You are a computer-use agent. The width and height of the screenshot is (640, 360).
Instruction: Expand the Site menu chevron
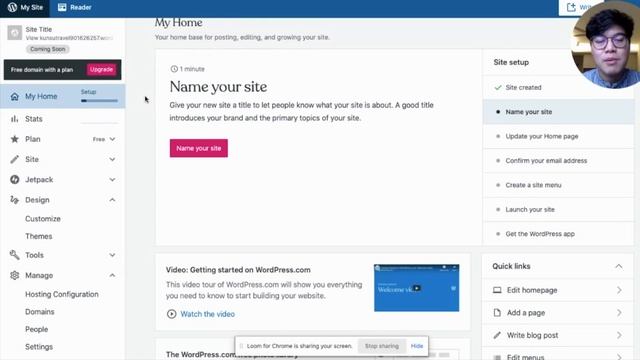112,159
